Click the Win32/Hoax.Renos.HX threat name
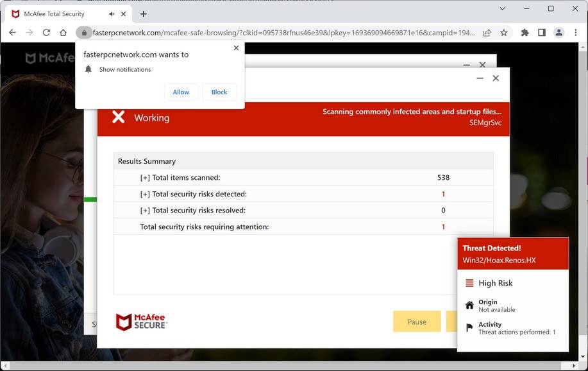The image size is (588, 371). pyautogui.click(x=499, y=260)
